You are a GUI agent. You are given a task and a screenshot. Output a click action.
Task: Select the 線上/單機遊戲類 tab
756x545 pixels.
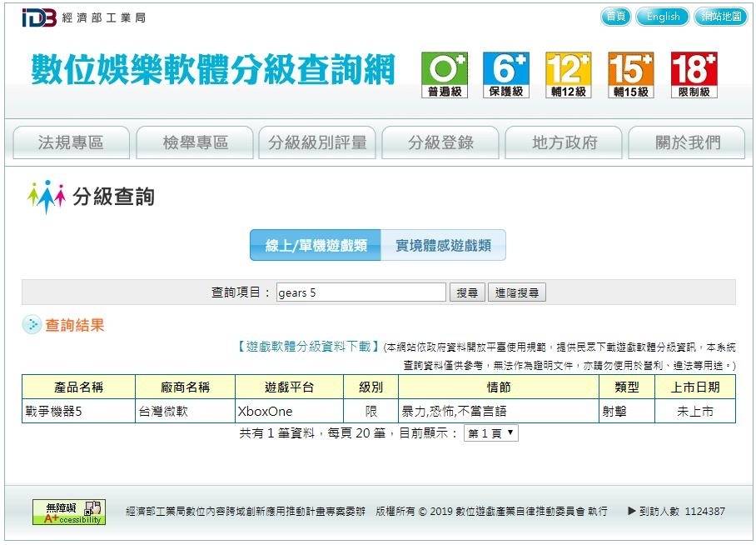(316, 246)
